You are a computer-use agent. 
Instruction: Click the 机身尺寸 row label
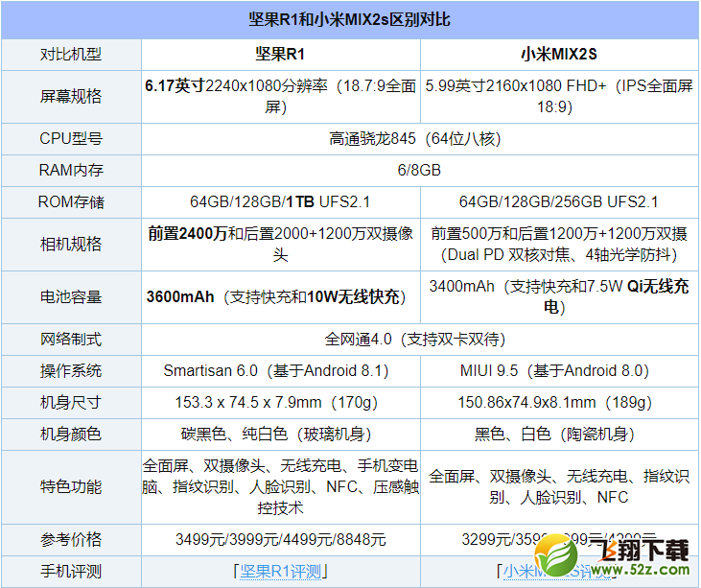pos(71,403)
